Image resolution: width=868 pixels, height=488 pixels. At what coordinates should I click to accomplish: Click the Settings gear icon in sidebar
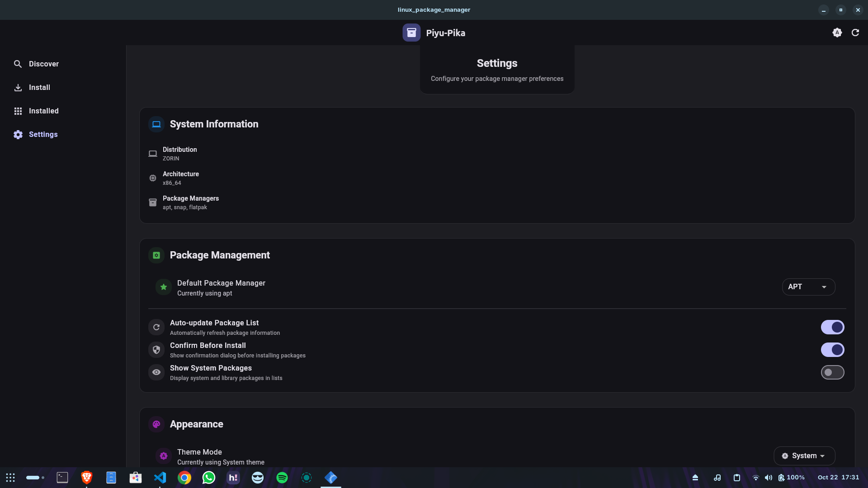pyautogui.click(x=18, y=134)
